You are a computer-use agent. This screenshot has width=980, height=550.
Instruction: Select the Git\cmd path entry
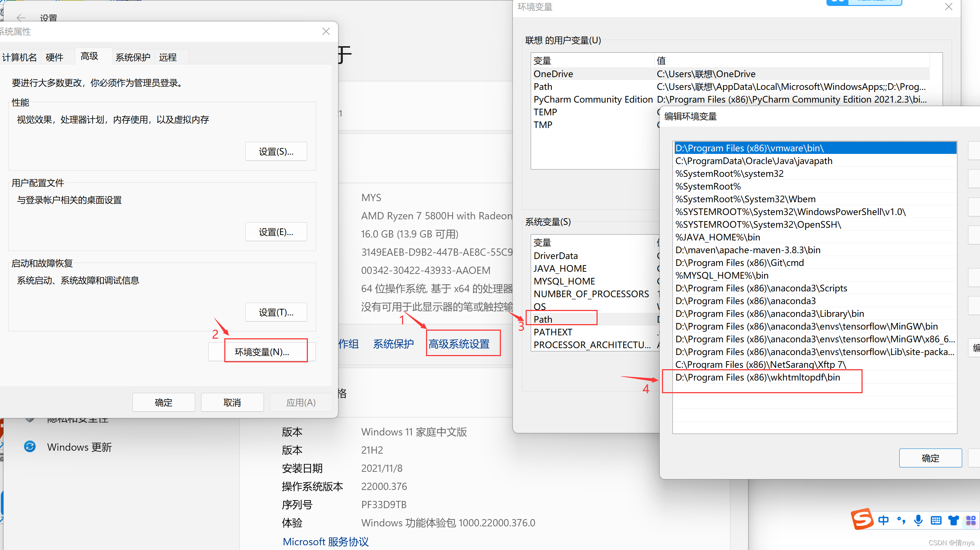(815, 263)
